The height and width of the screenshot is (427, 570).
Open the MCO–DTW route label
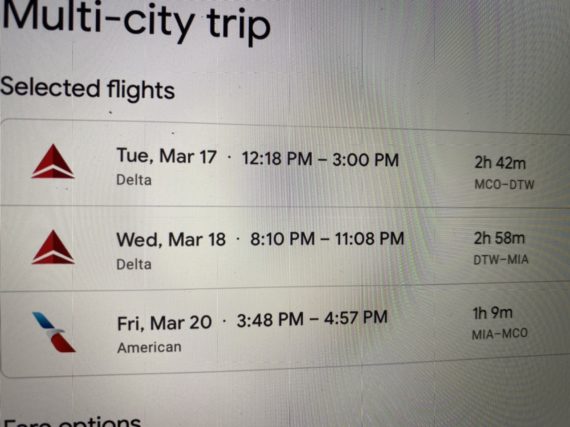click(x=504, y=185)
